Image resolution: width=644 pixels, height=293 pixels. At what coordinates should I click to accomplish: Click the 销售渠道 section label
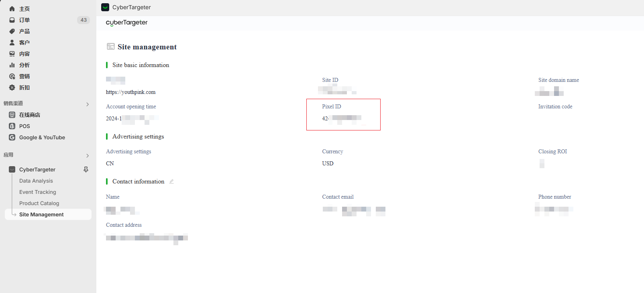pyautogui.click(x=13, y=103)
